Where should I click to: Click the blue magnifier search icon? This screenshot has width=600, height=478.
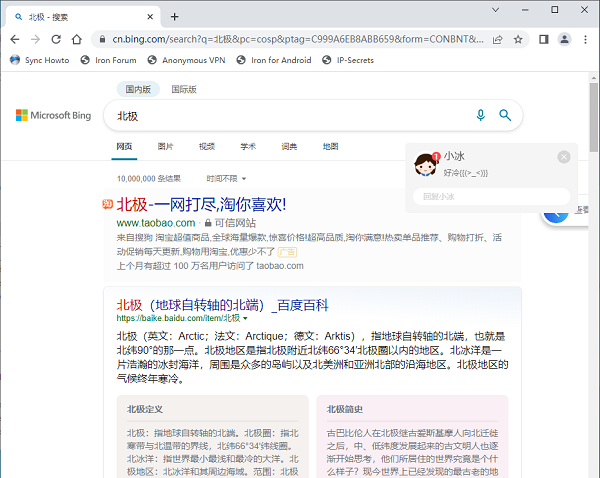coord(505,116)
